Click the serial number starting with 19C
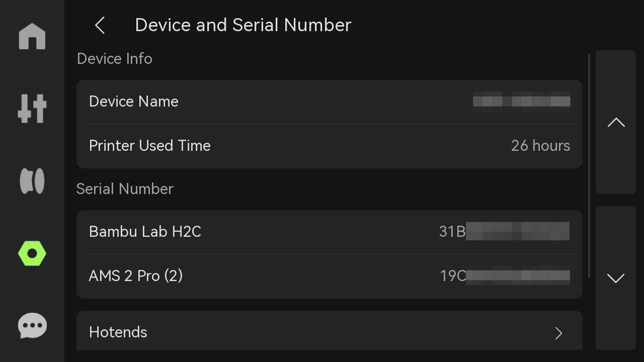Viewport: 644px width, 362px height. [x=505, y=276]
